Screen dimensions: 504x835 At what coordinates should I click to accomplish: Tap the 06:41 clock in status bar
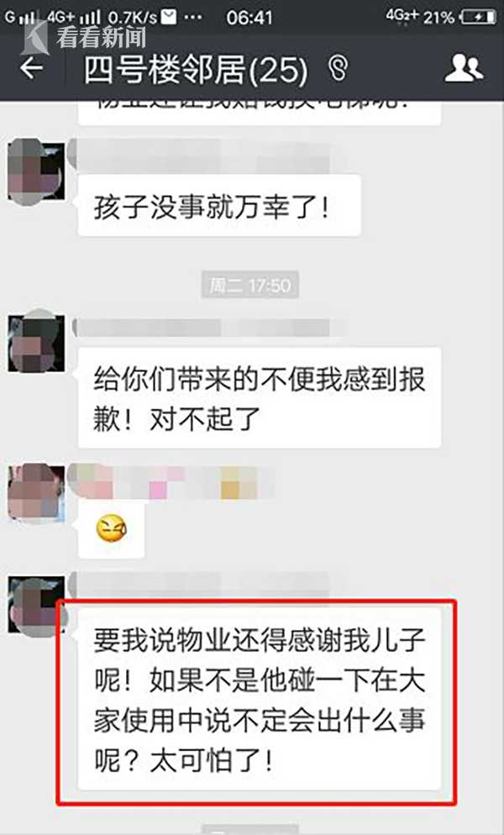(249, 18)
